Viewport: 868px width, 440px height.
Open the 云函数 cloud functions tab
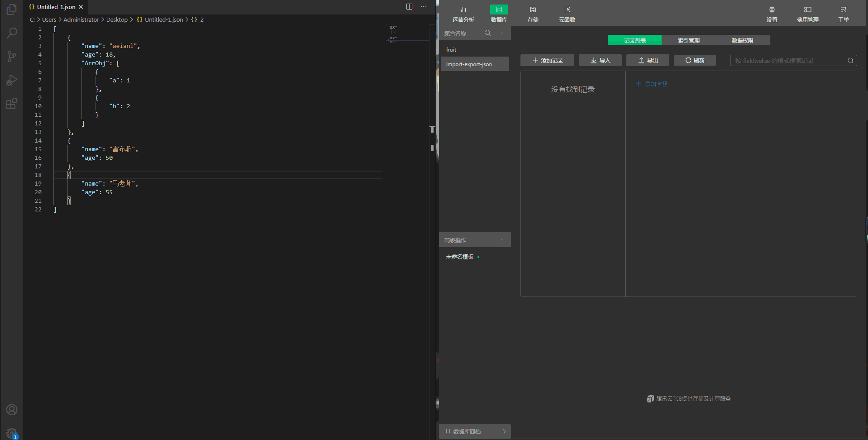[x=567, y=14]
